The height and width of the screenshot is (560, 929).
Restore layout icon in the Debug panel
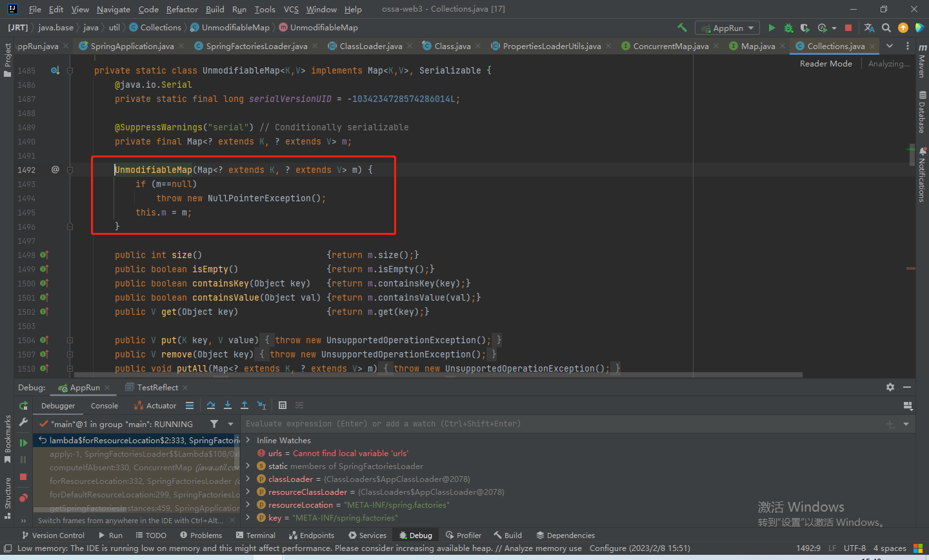(908, 405)
